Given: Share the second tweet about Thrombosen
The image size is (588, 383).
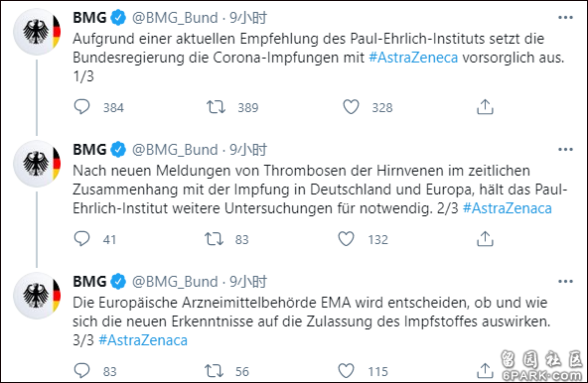Looking at the screenshot, I should (x=485, y=239).
